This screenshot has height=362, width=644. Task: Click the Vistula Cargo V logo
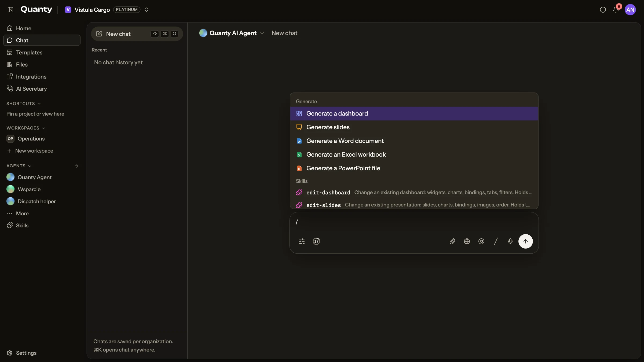[x=68, y=10]
